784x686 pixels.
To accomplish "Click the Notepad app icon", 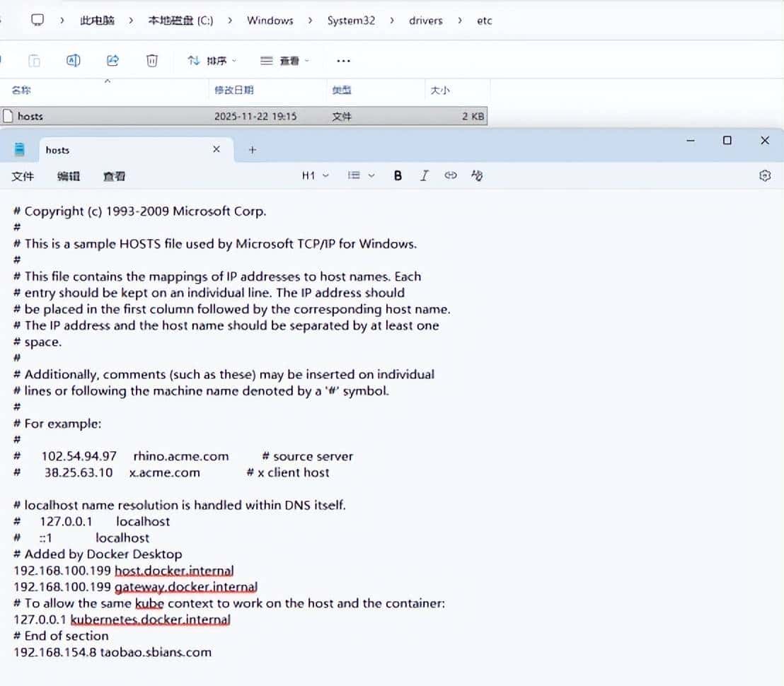I will (x=20, y=149).
